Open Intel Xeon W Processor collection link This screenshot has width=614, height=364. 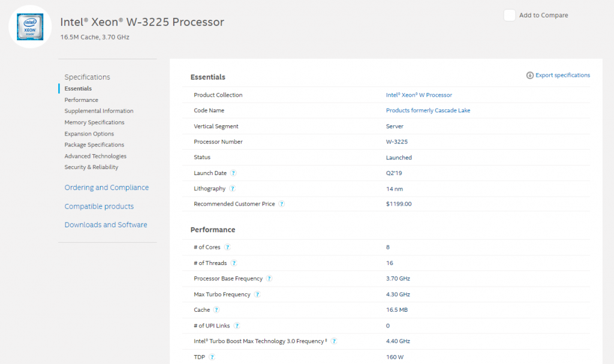tap(419, 95)
